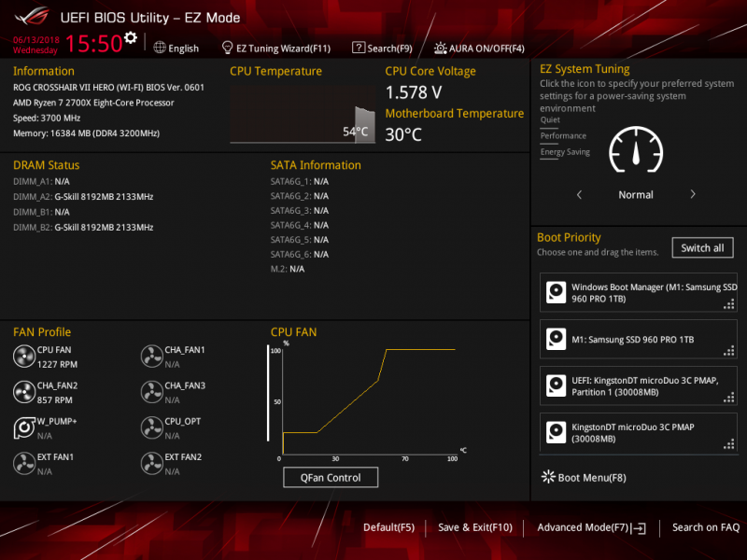This screenshot has height=560, width=747.
Task: Click Memory: 16384 MB information line
Action: coord(86,133)
